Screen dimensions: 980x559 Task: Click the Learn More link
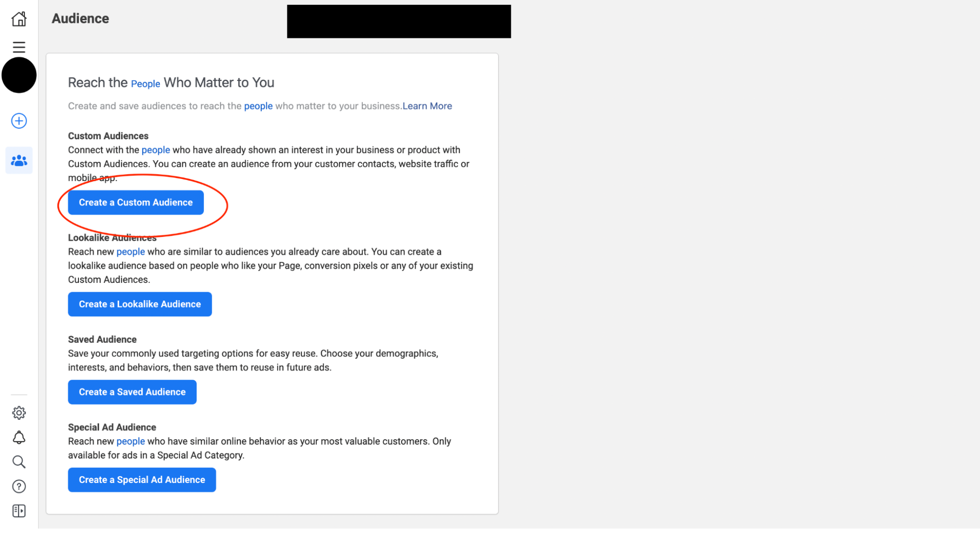pos(427,106)
